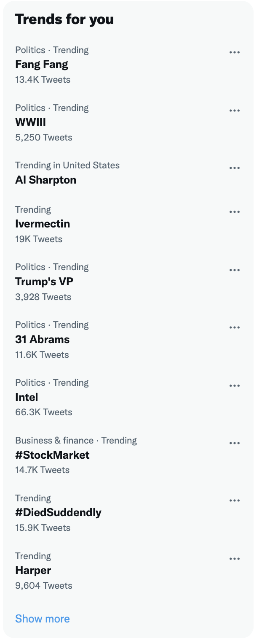Click three-dot menu next to Intel

234,385
